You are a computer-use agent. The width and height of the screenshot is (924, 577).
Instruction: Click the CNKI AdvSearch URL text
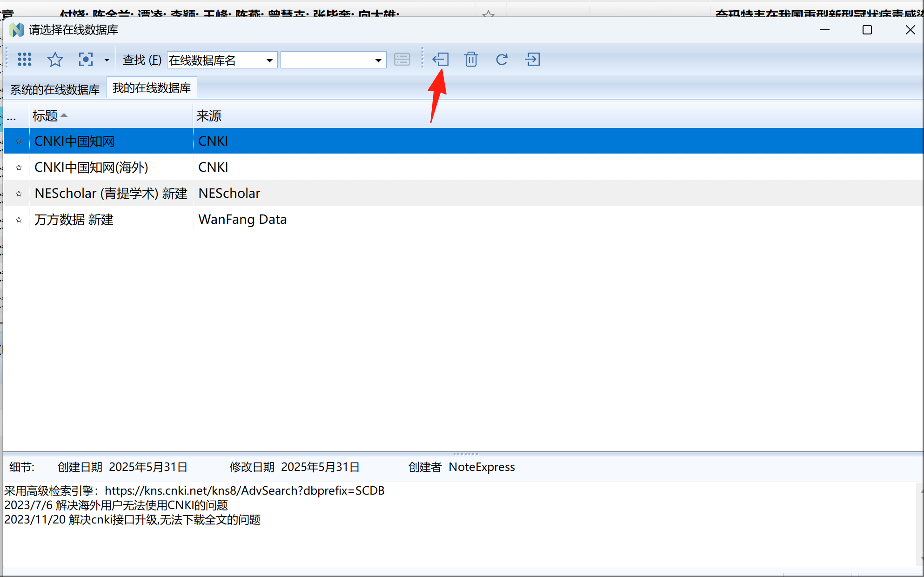[245, 490]
